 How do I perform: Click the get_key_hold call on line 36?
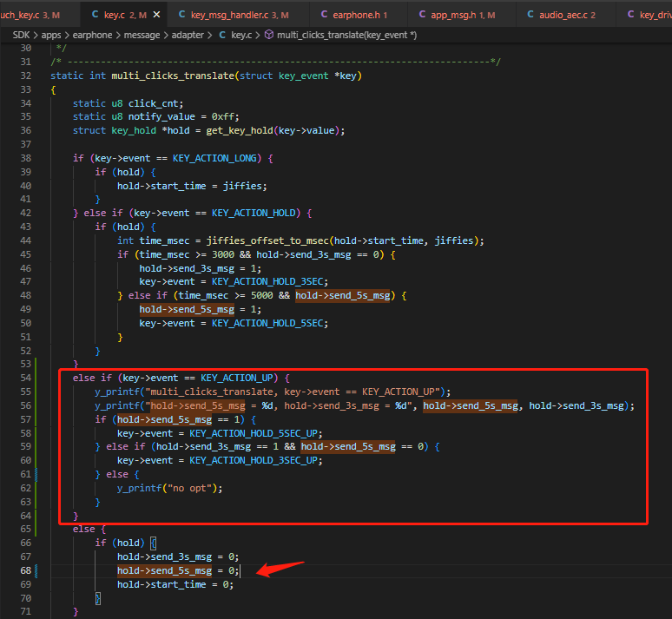coord(239,130)
